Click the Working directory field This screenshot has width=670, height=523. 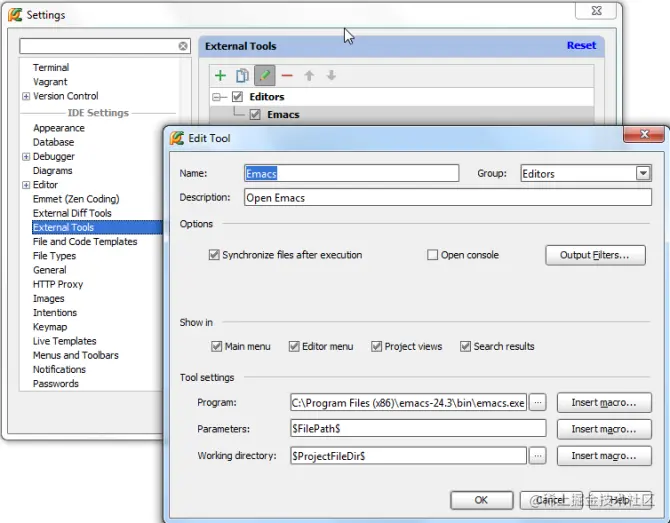[x=408, y=456]
